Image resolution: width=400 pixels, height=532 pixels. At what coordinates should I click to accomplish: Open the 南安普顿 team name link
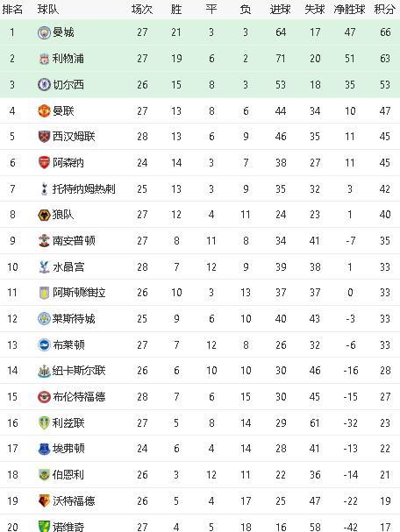tap(74, 241)
